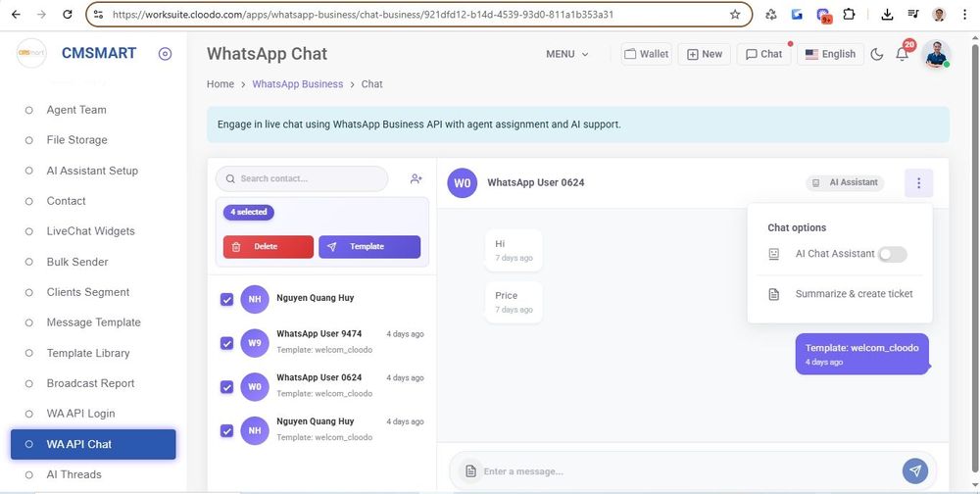The width and height of the screenshot is (980, 494).
Task: Expand the MENU dropdown
Action: click(x=567, y=54)
